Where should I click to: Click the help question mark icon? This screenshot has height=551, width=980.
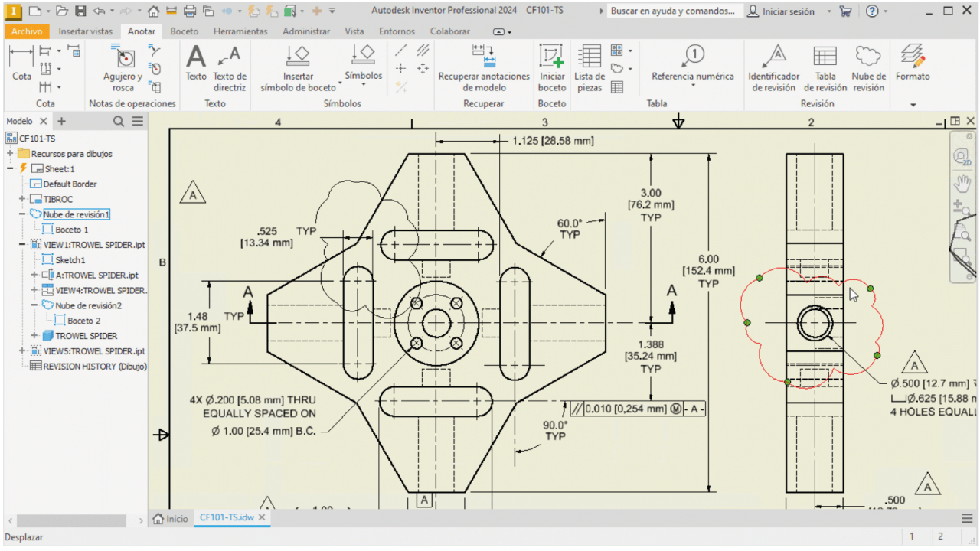[871, 11]
